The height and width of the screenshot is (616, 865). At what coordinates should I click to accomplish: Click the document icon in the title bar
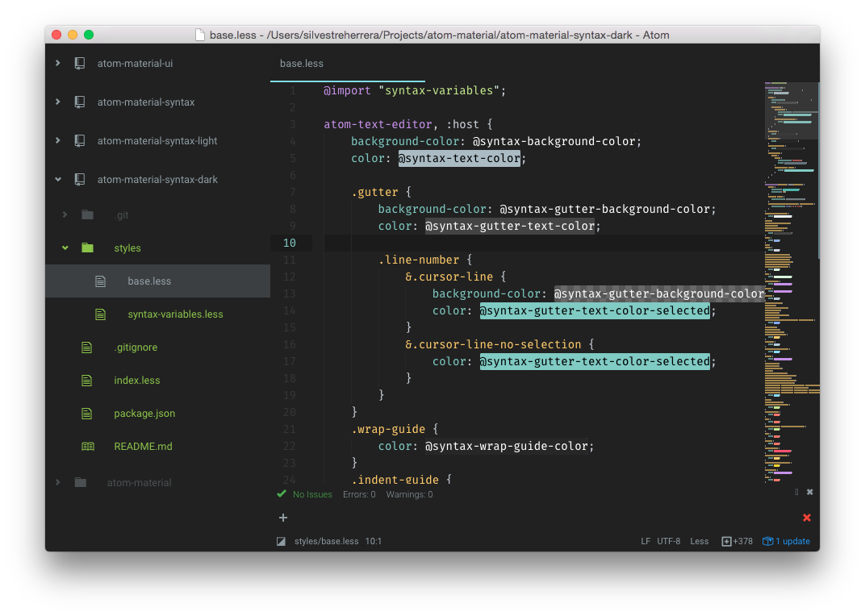pyautogui.click(x=200, y=35)
